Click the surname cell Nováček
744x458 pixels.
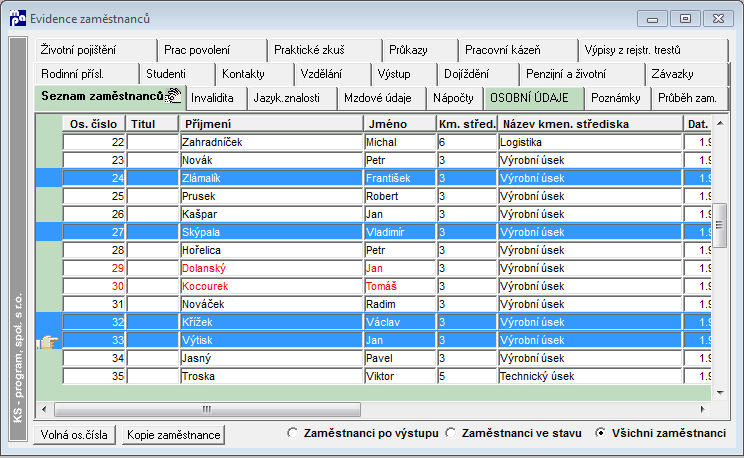click(x=271, y=305)
